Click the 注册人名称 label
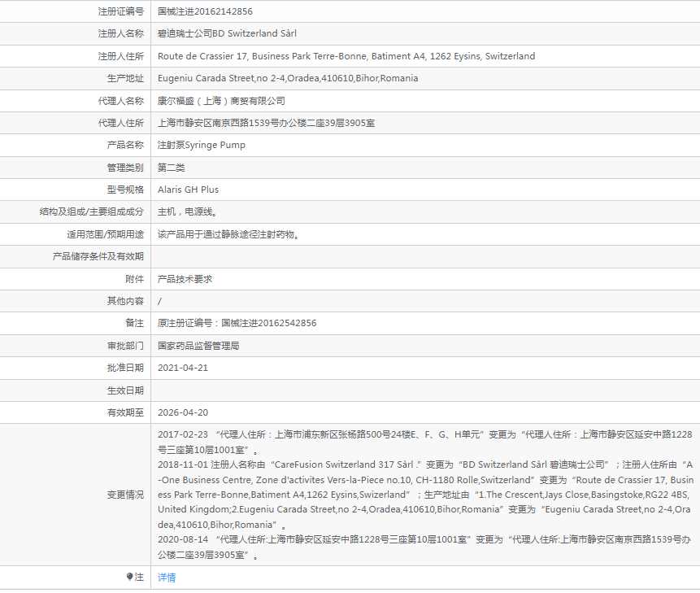 pos(121,33)
